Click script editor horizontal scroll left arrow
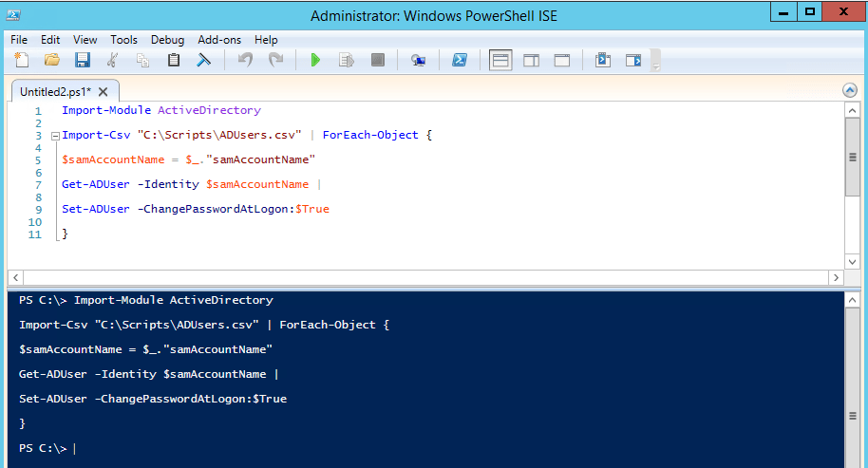The height and width of the screenshot is (468, 868). (15, 278)
